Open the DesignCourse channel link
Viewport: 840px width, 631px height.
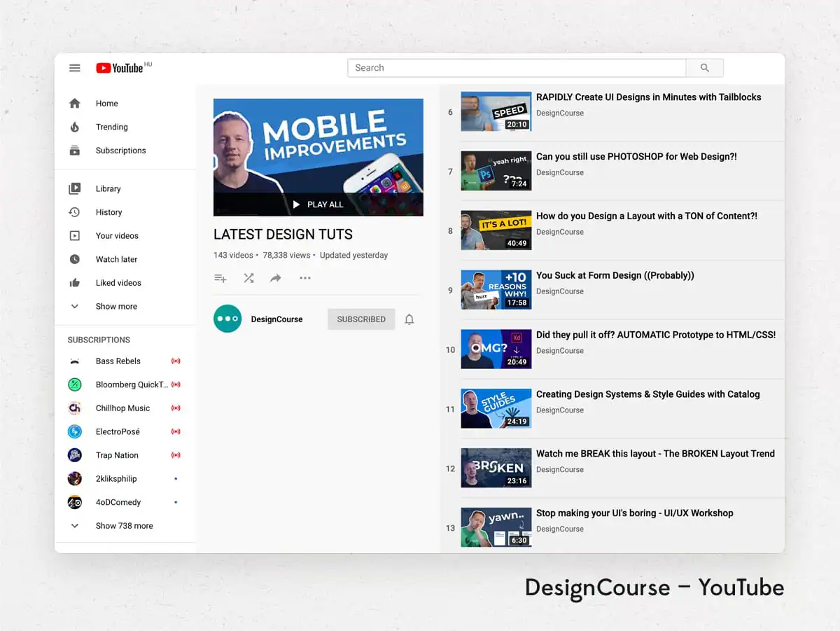tap(276, 319)
